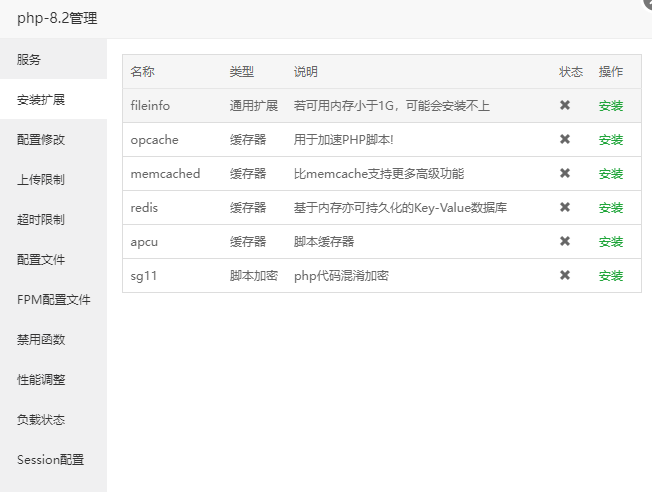Click the 说明 column header
The image size is (652, 492).
[306, 72]
